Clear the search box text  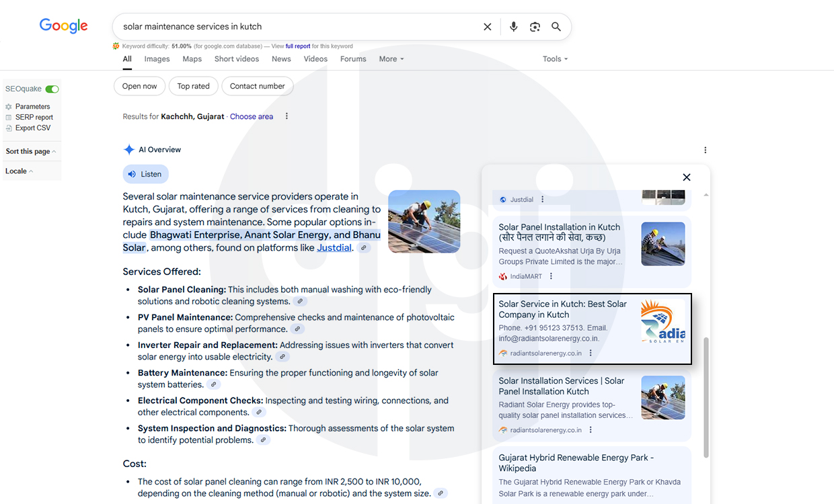[x=488, y=27]
